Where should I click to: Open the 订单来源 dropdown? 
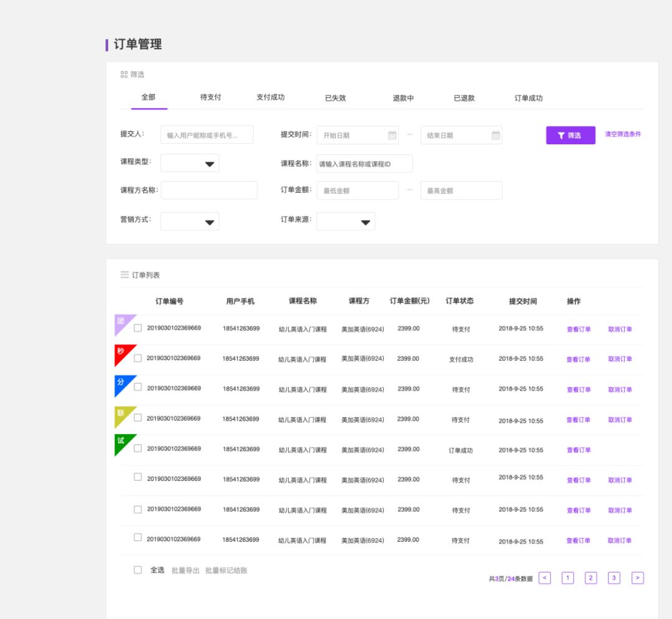coord(346,221)
